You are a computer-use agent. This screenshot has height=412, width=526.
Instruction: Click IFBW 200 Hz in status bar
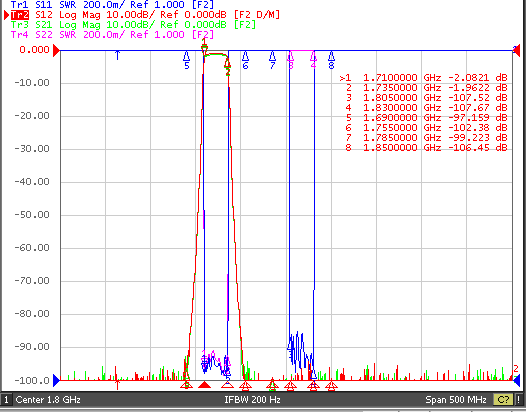coord(252,400)
